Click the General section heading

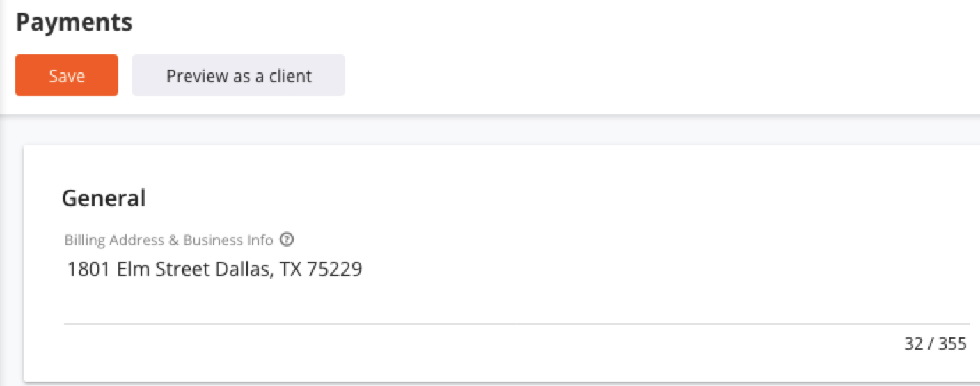104,199
